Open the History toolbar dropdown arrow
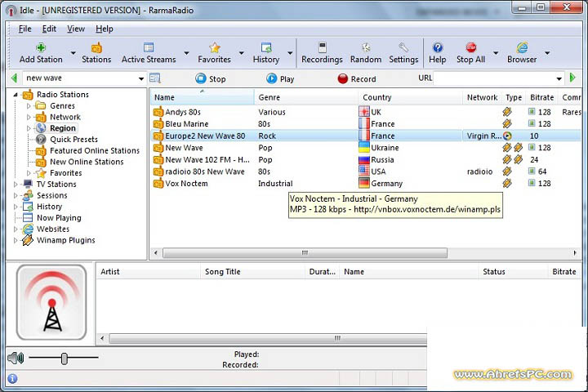588x392 pixels. pos(290,53)
